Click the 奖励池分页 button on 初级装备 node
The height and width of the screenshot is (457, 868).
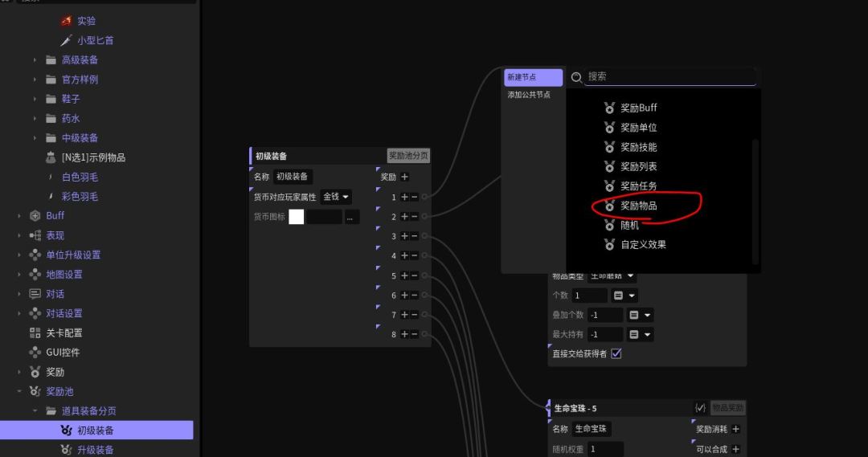408,156
